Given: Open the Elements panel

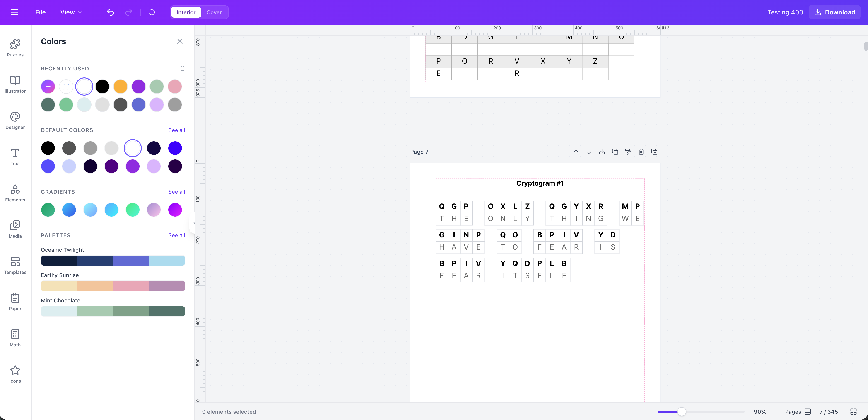Looking at the screenshot, I should tap(15, 193).
